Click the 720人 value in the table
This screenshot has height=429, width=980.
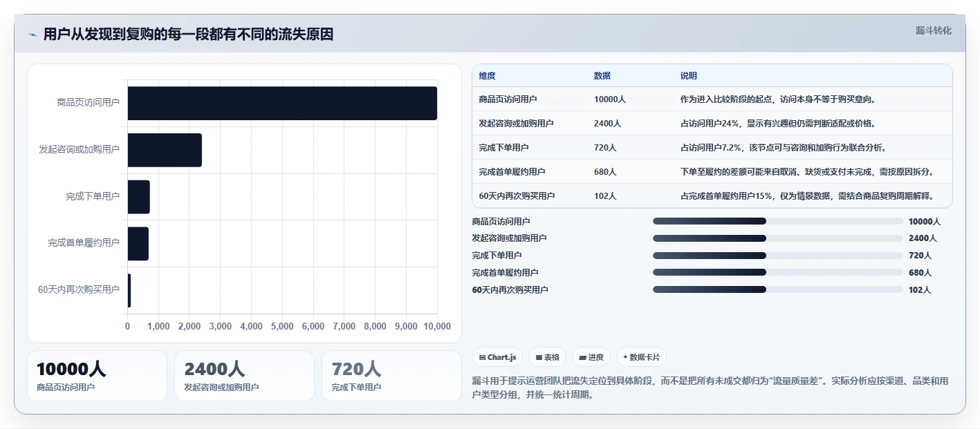coord(604,148)
